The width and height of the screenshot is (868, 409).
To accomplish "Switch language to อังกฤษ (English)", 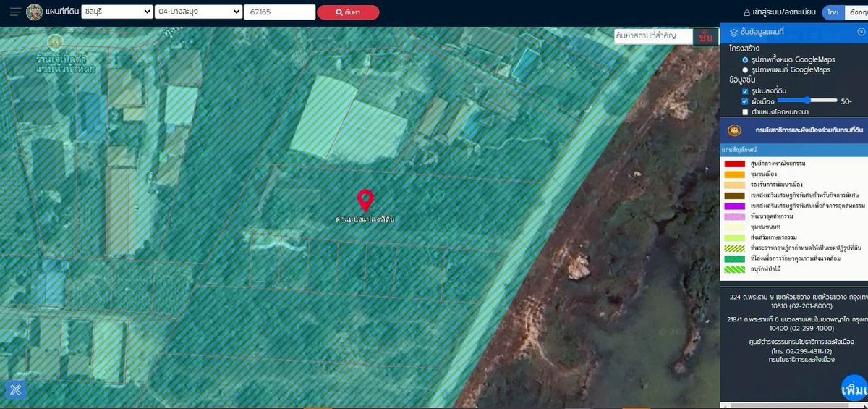I will tap(856, 12).
